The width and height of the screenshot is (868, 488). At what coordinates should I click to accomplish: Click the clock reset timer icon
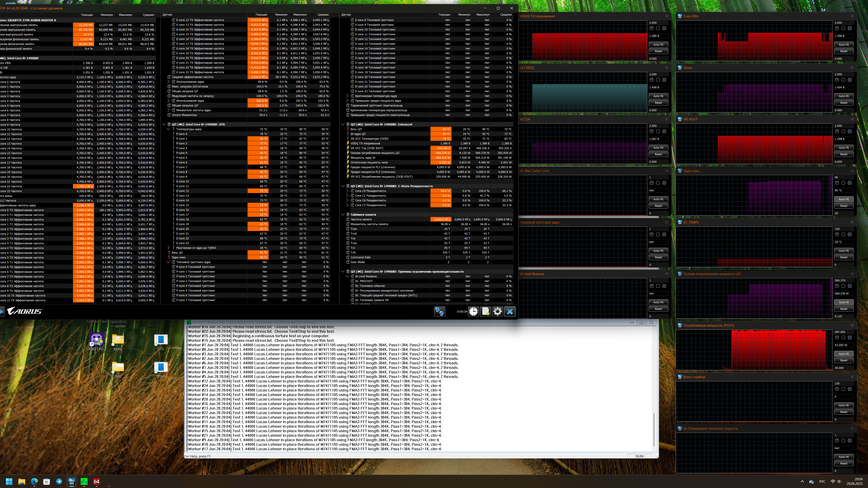pos(473,311)
